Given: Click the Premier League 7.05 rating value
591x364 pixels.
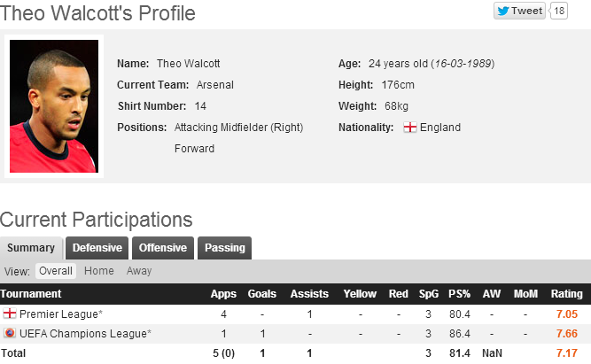Looking at the screenshot, I should (x=567, y=314).
